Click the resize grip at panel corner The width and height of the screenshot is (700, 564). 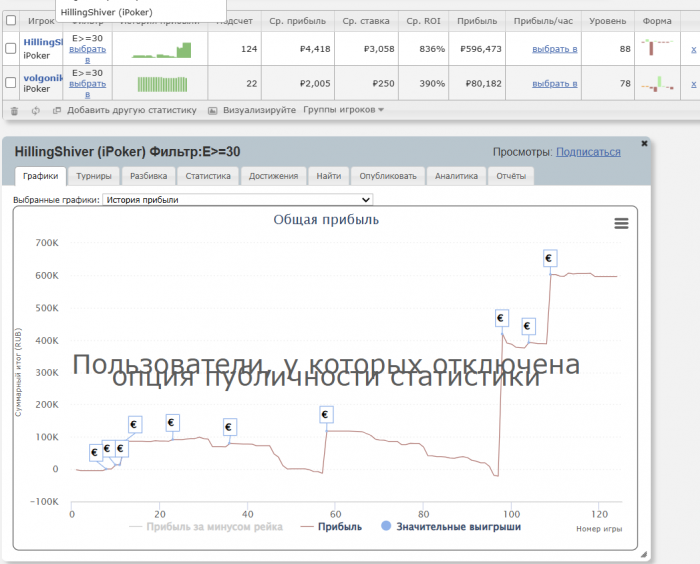point(643,554)
